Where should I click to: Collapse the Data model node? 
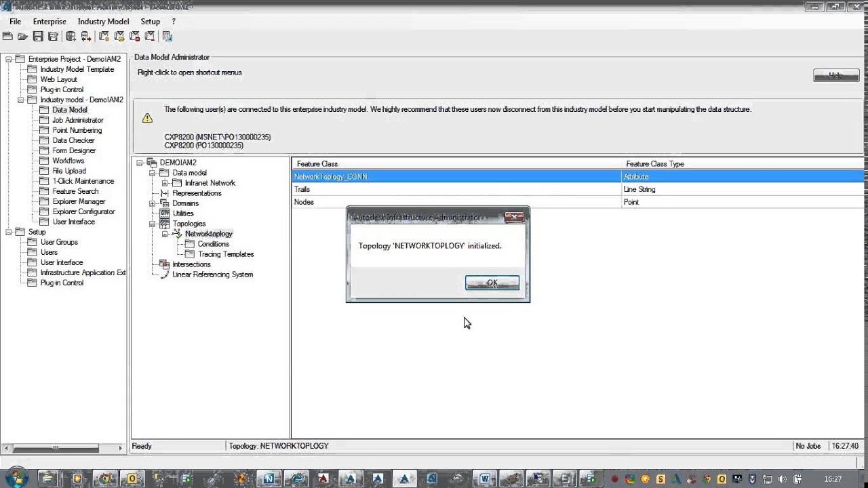pos(152,173)
